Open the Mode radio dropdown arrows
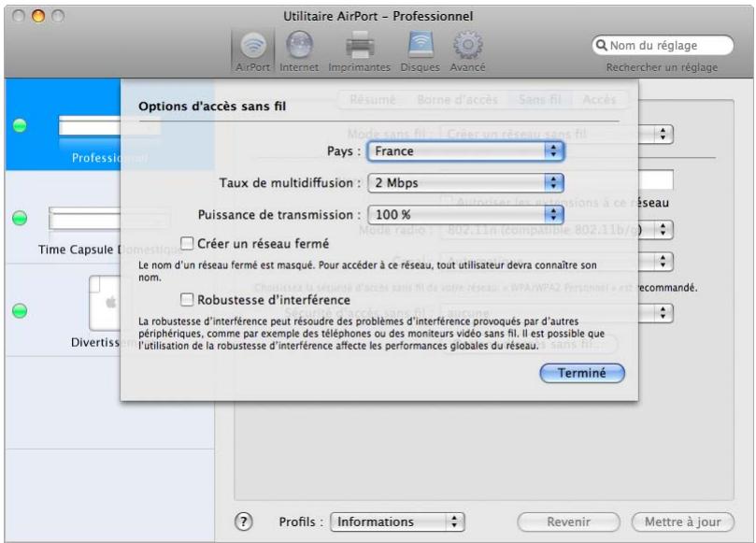 663,229
